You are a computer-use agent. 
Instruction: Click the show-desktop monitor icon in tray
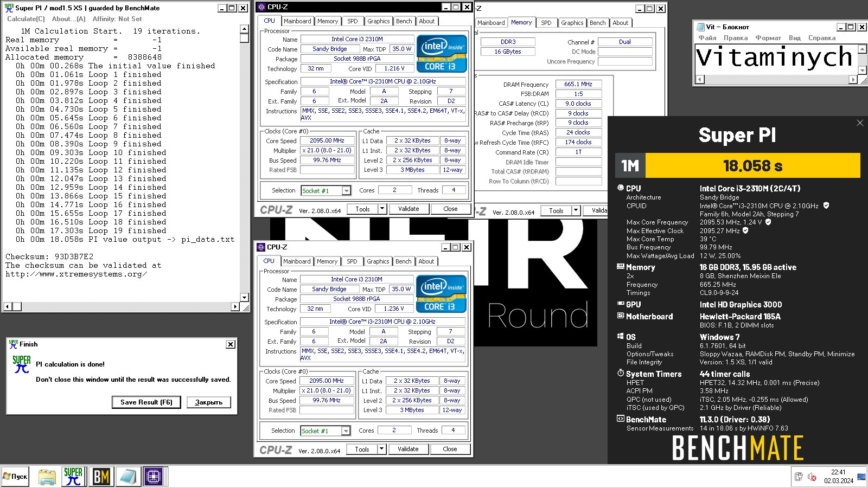coord(861,477)
